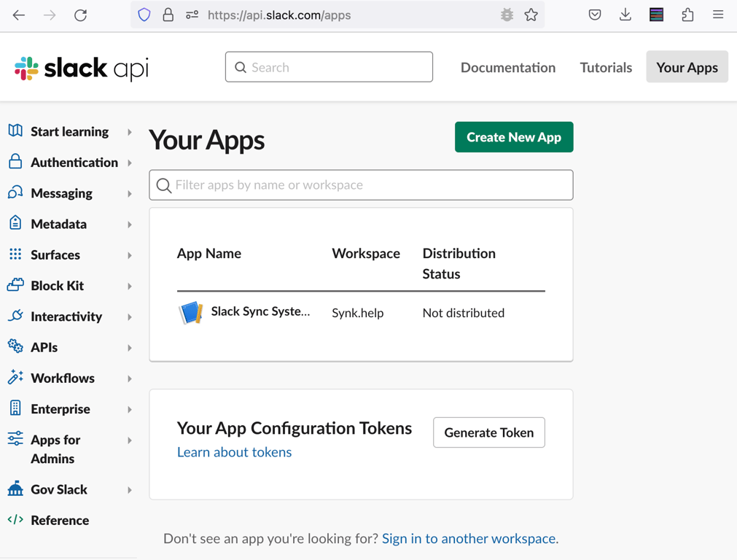Open the browser Downloads arrow icon
This screenshot has width=737, height=560.
pos(625,15)
